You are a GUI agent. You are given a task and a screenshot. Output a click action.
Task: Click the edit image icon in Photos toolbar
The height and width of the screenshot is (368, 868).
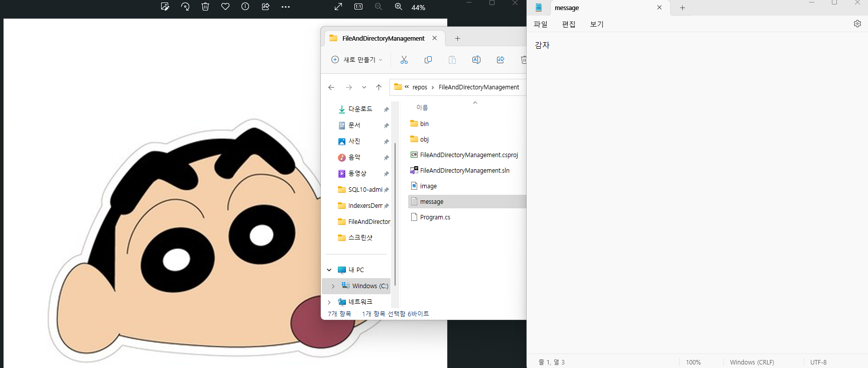(x=165, y=7)
